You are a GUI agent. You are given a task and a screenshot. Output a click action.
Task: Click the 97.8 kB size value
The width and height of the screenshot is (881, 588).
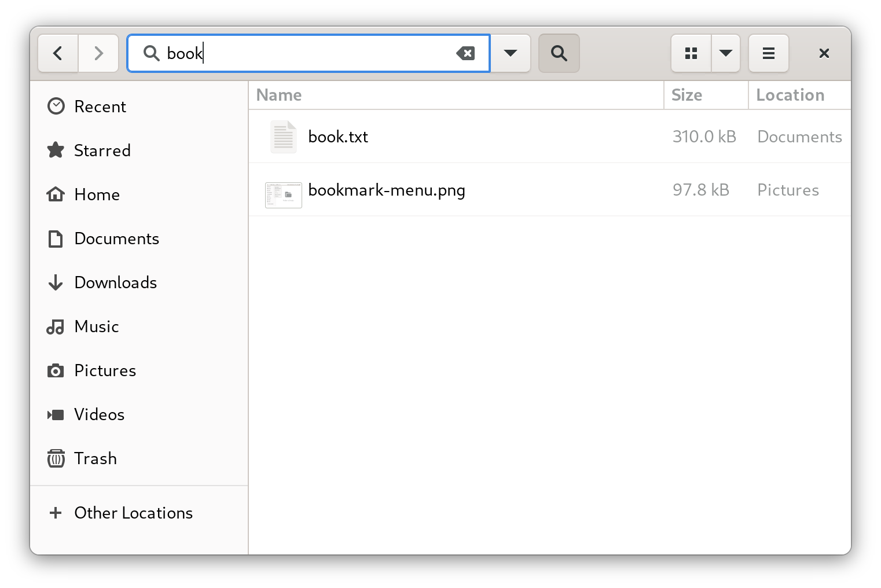click(701, 190)
